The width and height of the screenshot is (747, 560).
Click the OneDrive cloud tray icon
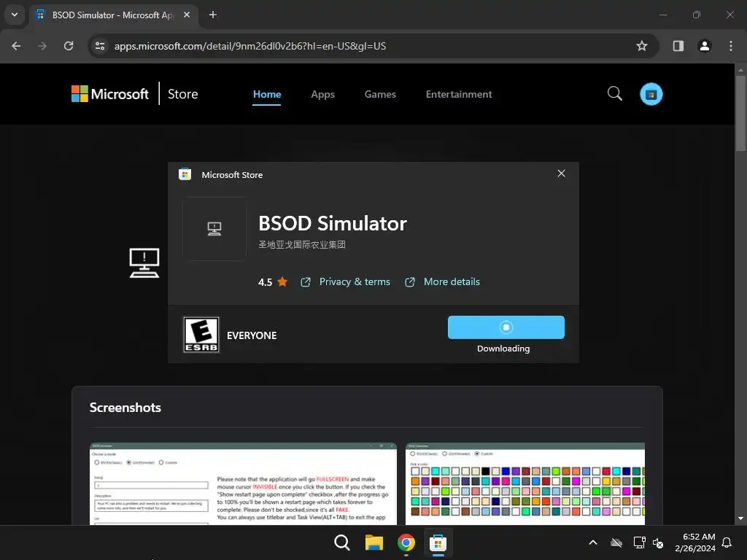(x=616, y=542)
